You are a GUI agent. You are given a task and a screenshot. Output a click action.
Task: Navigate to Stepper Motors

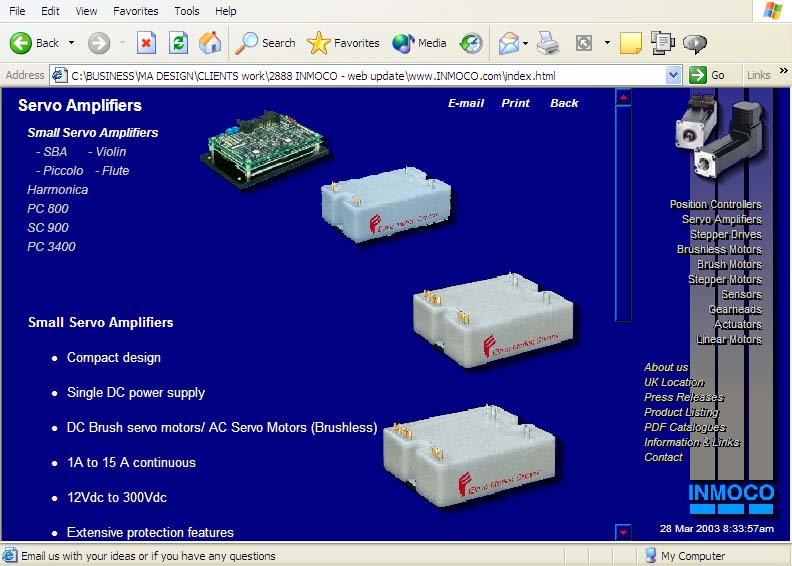pos(725,280)
